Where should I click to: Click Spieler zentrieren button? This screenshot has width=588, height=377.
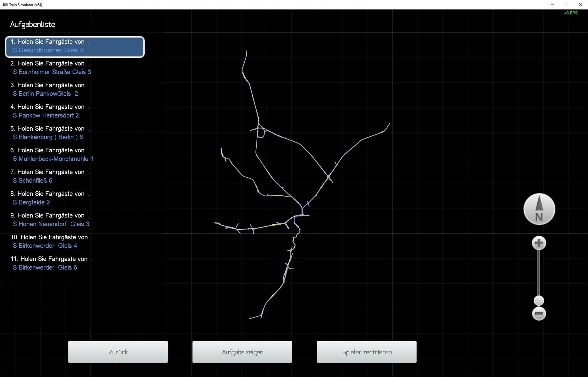pos(367,352)
